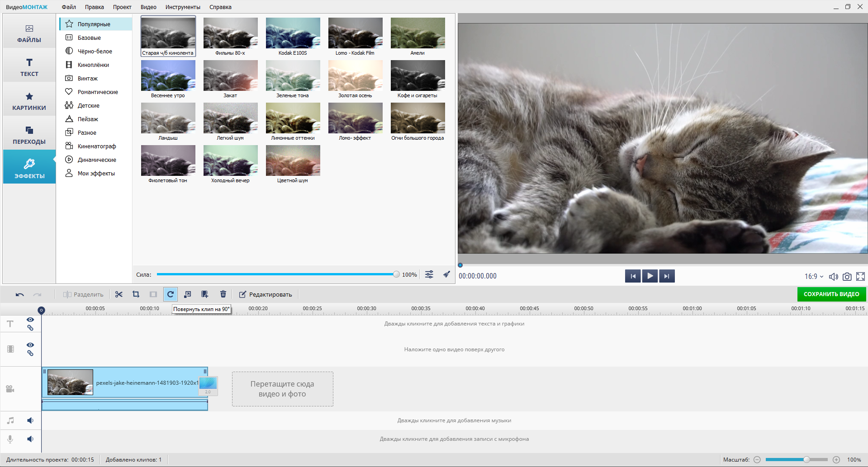The image size is (868, 467).
Task: Click the scissors trim icon
Action: (119, 295)
